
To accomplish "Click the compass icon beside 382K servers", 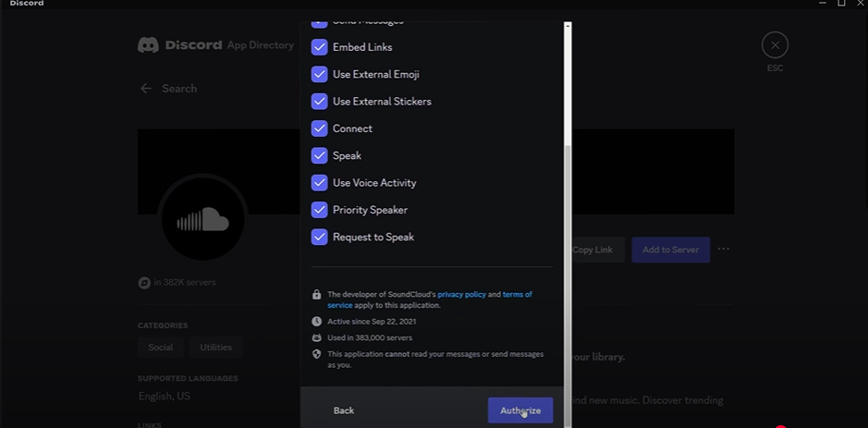I will coord(144,282).
